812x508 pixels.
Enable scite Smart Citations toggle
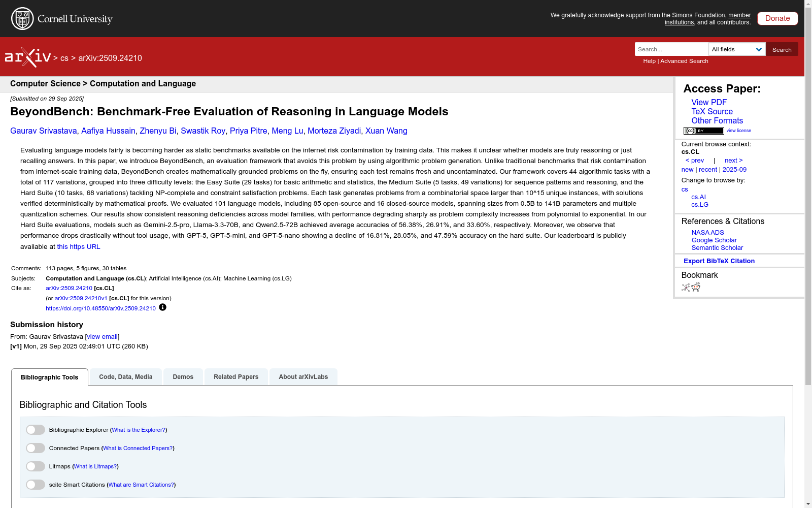click(x=36, y=485)
